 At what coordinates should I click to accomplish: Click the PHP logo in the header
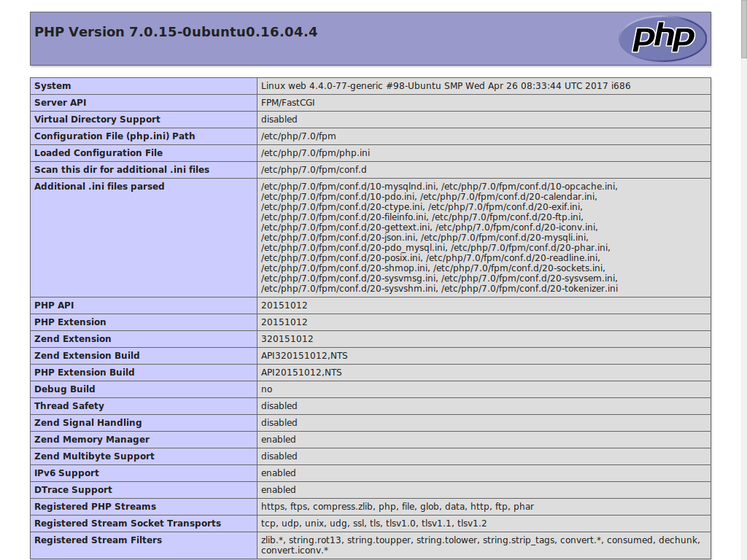click(x=662, y=39)
